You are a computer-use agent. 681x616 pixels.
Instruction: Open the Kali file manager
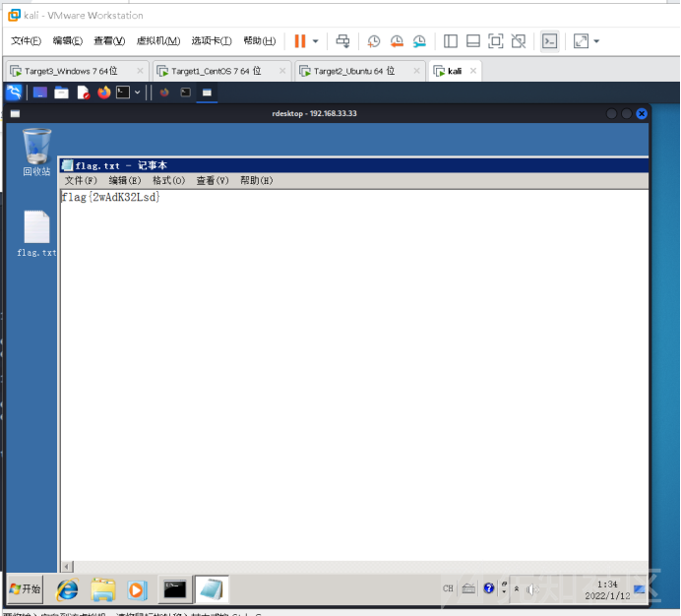[61, 92]
